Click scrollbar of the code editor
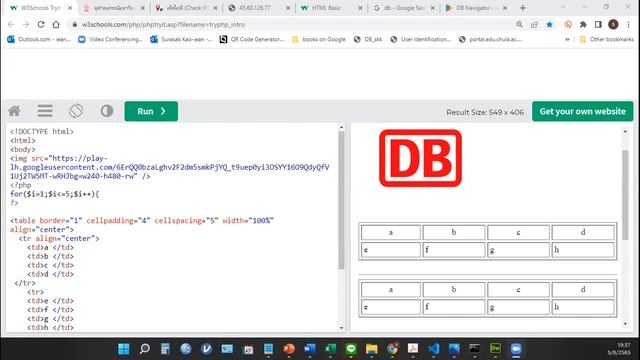 [x=341, y=200]
